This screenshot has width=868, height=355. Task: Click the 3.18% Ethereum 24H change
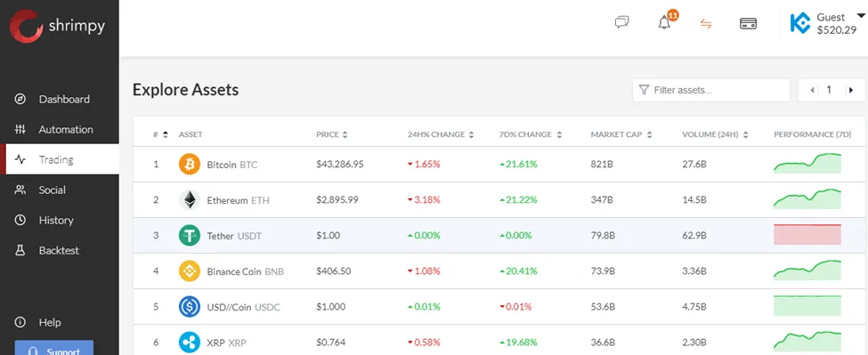(x=424, y=200)
